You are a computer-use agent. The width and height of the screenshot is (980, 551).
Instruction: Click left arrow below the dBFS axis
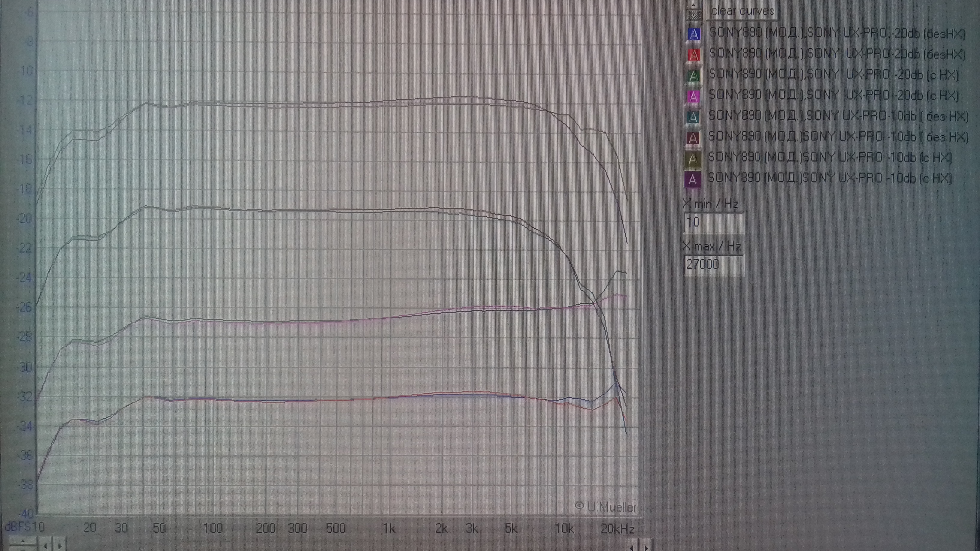(46, 546)
